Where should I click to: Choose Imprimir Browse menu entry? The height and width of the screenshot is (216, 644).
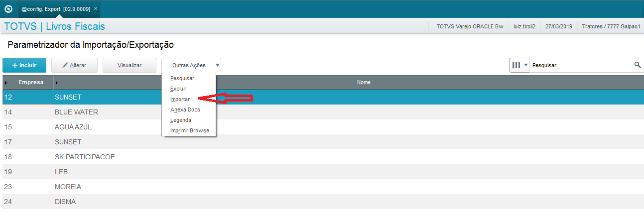point(190,130)
